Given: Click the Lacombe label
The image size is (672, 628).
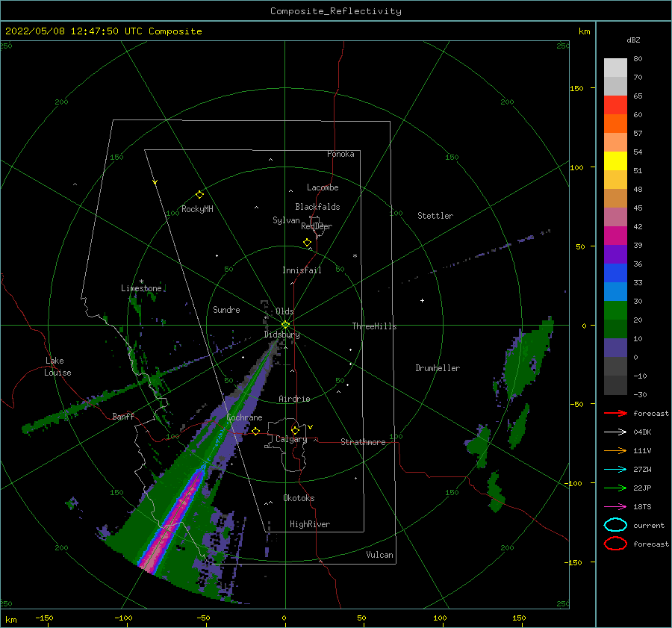Looking at the screenshot, I should [x=323, y=187].
